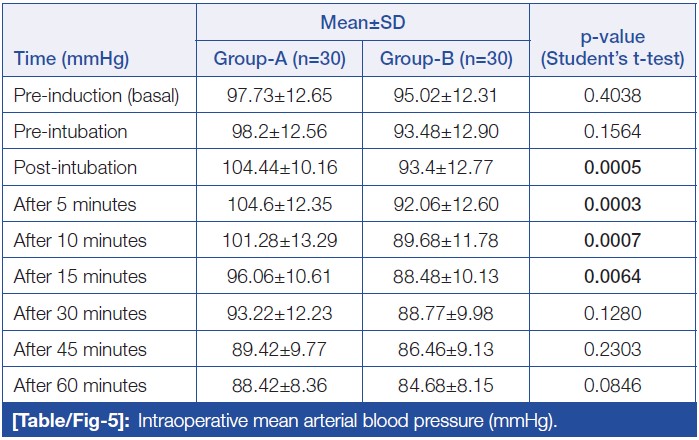Click the 92.06±12.60 cell
Image resolution: width=699 pixels, height=440 pixels.
point(446,204)
